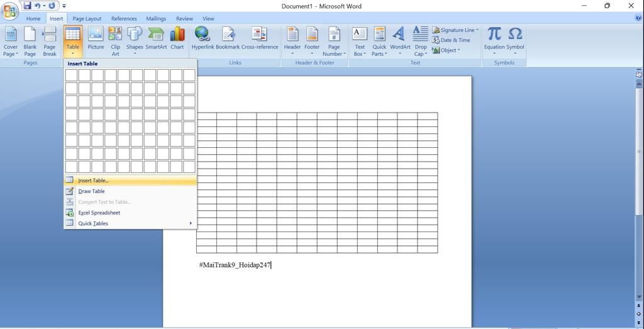Insert a Page Break

50,42
